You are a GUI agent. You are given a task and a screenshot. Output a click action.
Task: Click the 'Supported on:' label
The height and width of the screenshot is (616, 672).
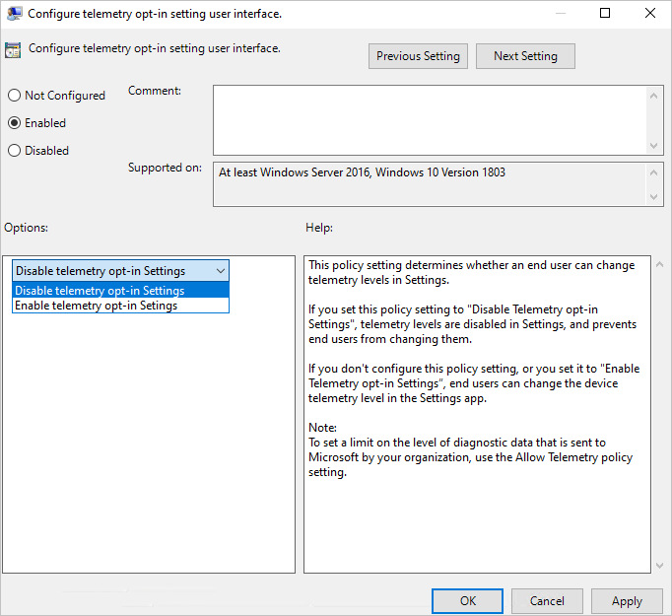(x=165, y=168)
